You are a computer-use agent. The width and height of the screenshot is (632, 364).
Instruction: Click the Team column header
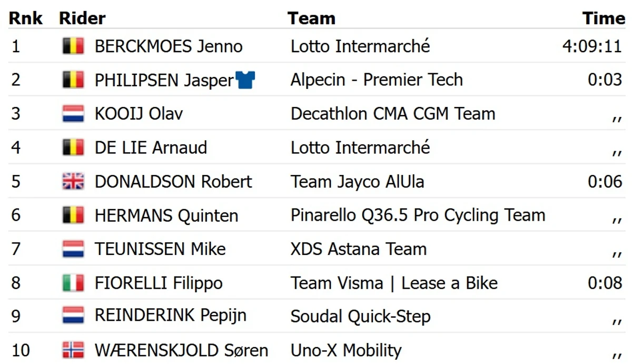311,18
